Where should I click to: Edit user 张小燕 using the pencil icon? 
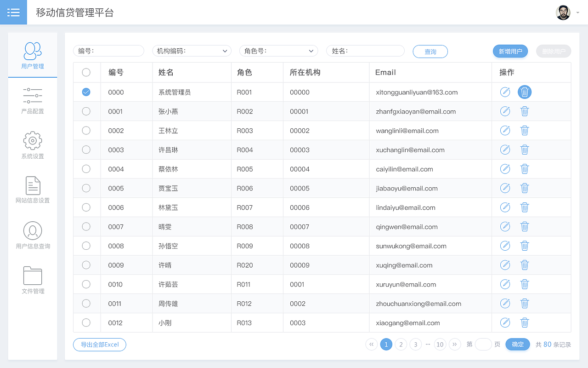pos(505,111)
